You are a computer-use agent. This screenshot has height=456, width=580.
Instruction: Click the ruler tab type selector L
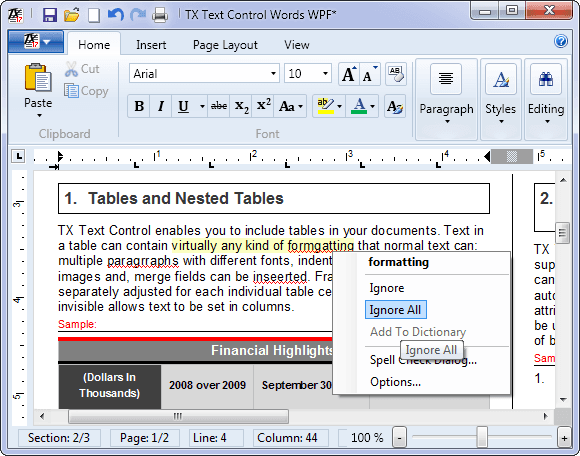tap(18, 156)
